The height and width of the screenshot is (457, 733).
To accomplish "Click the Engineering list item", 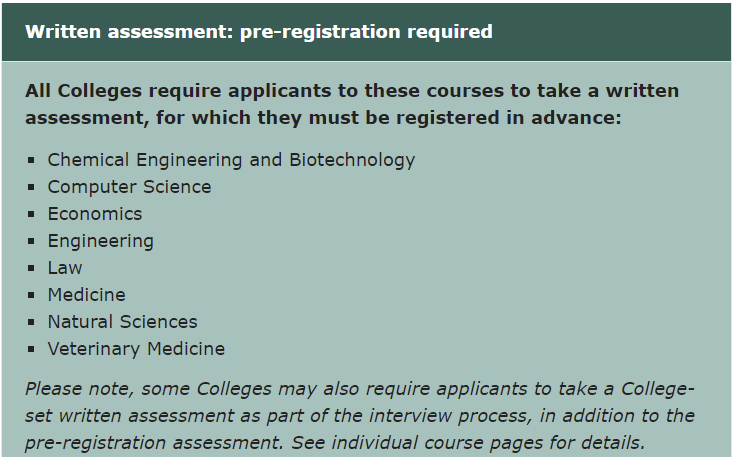I will (x=100, y=241).
